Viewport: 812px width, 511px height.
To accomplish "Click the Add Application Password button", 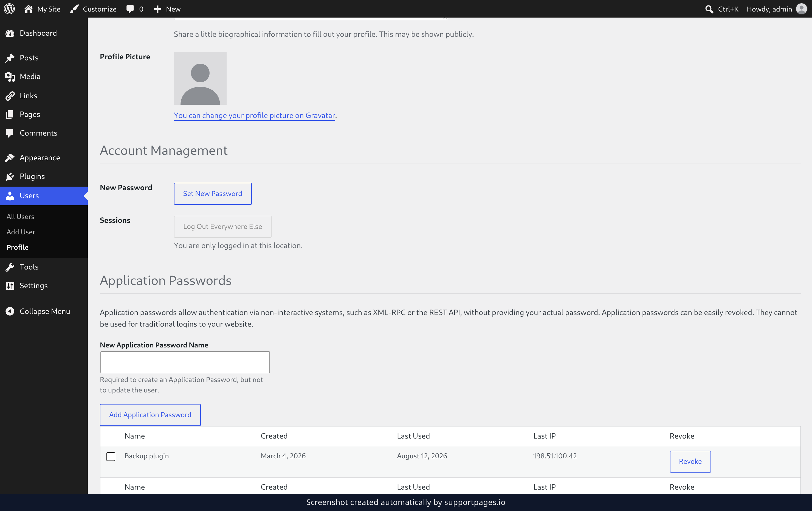I will tap(150, 414).
